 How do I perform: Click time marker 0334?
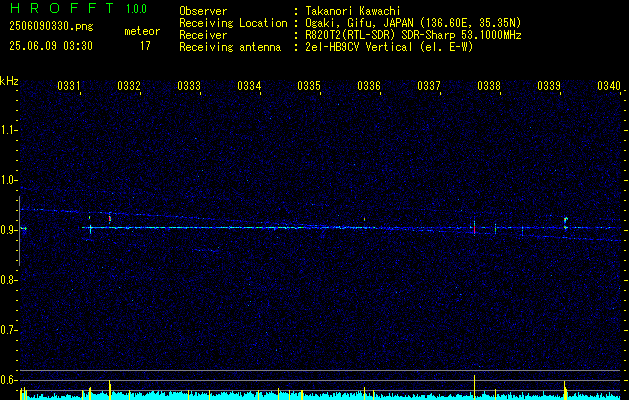tap(249, 85)
